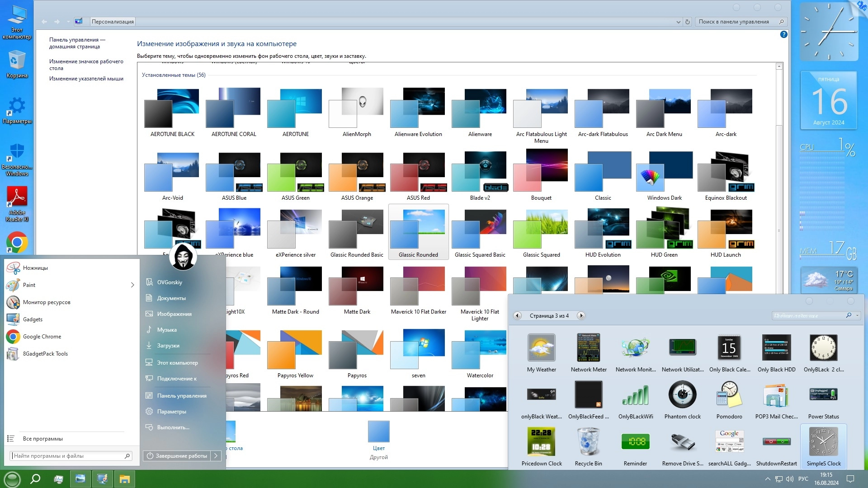Open Панель управления in start menu
Screen dimensions: 868x488
point(181,396)
